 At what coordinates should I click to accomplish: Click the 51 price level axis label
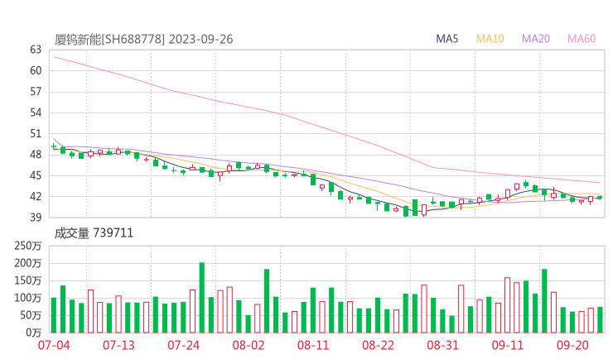tap(35, 133)
